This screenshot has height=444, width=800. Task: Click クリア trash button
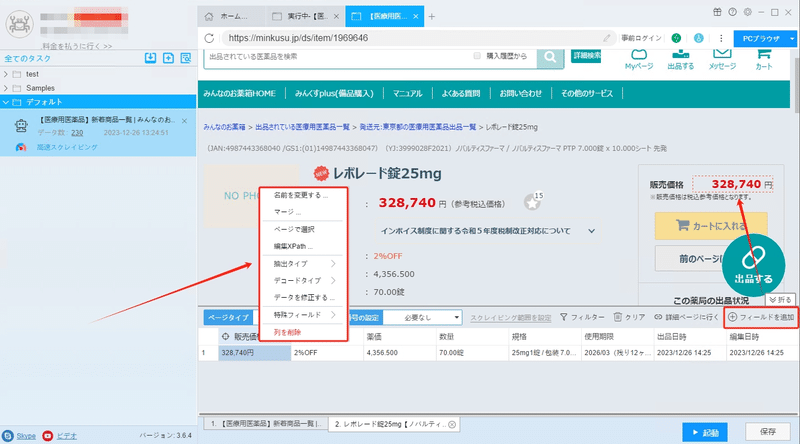coord(629,317)
